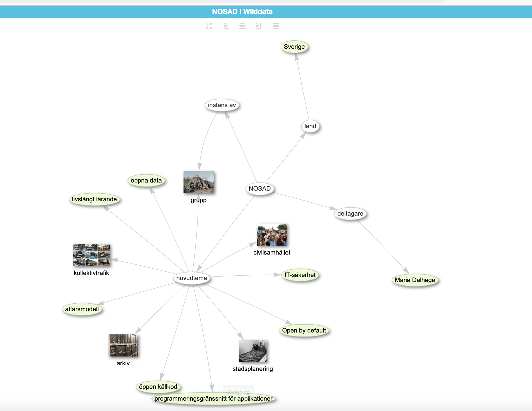Screen dimensions: 532x411
Task: Select the öppna data node
Action: (146, 181)
